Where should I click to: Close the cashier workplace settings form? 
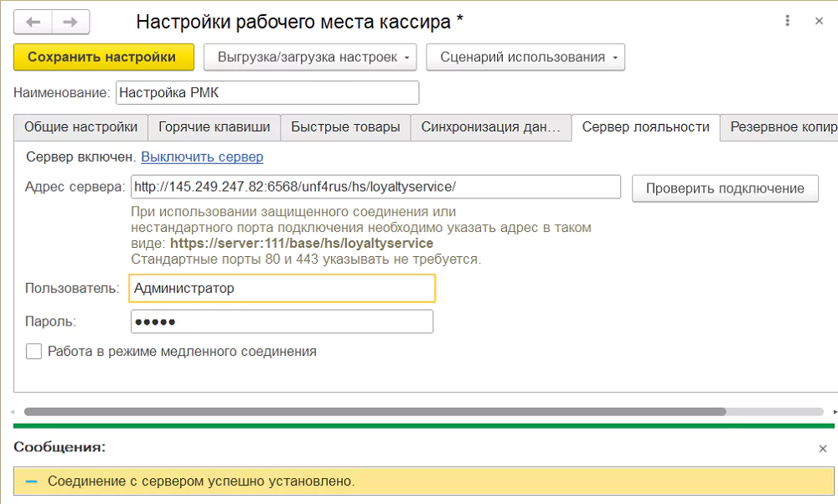click(x=819, y=22)
